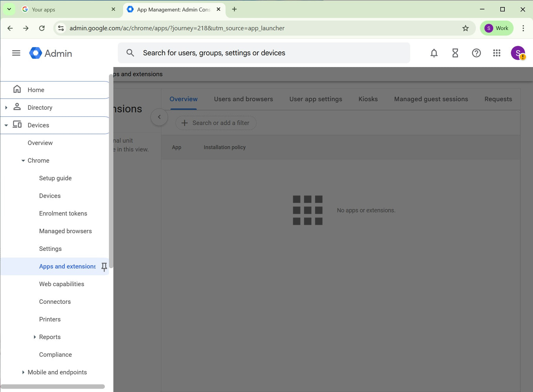This screenshot has width=533, height=392.
Task: Collapse the Chrome section
Action: click(23, 160)
